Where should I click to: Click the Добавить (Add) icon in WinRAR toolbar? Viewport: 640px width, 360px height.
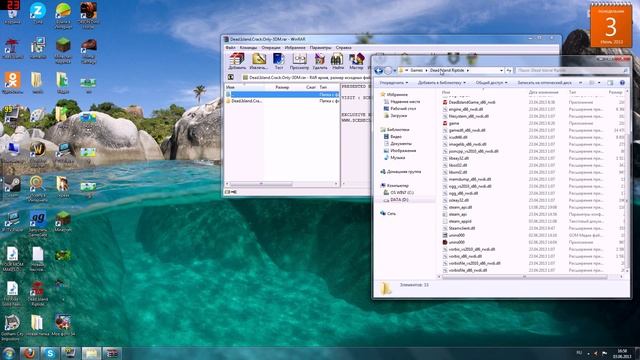click(237, 61)
